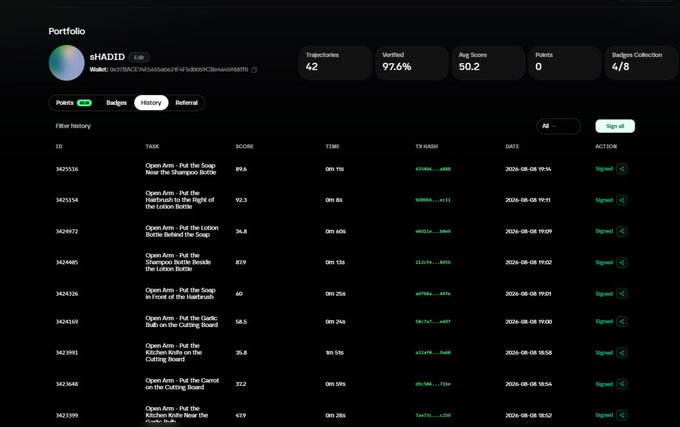Click the Points 0 stat card

pos(565,62)
